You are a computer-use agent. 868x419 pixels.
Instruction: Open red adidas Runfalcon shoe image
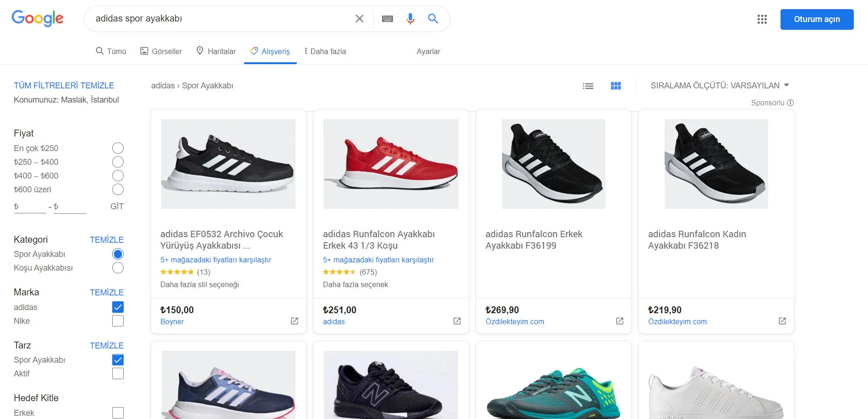pos(391,164)
